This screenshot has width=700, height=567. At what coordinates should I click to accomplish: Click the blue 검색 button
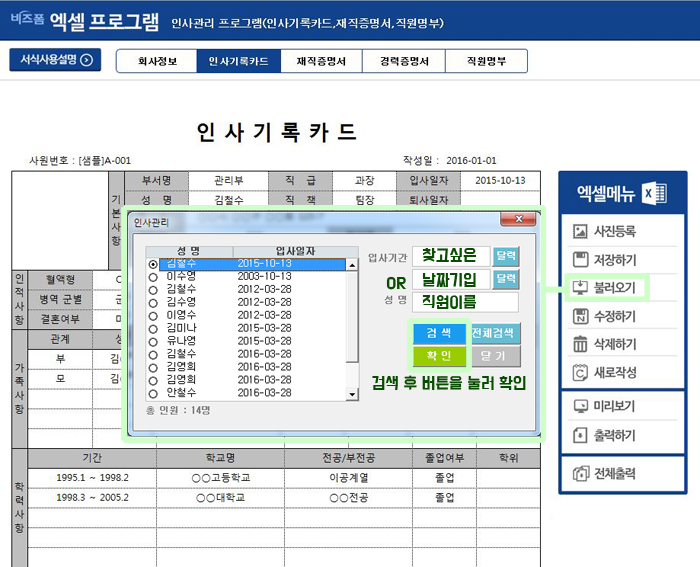tap(439, 333)
